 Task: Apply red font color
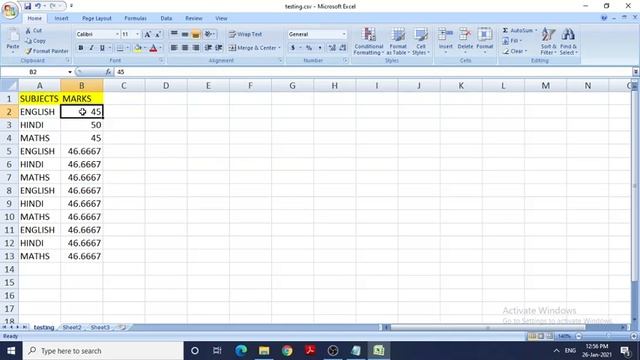153,48
